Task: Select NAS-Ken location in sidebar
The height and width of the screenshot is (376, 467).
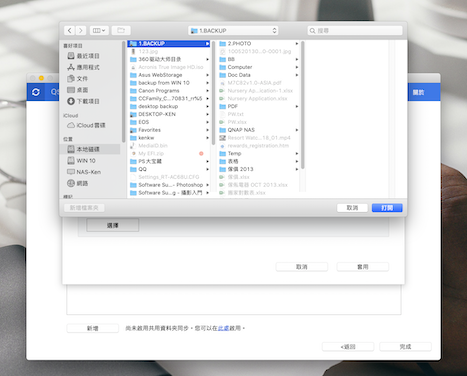Action: (84, 172)
